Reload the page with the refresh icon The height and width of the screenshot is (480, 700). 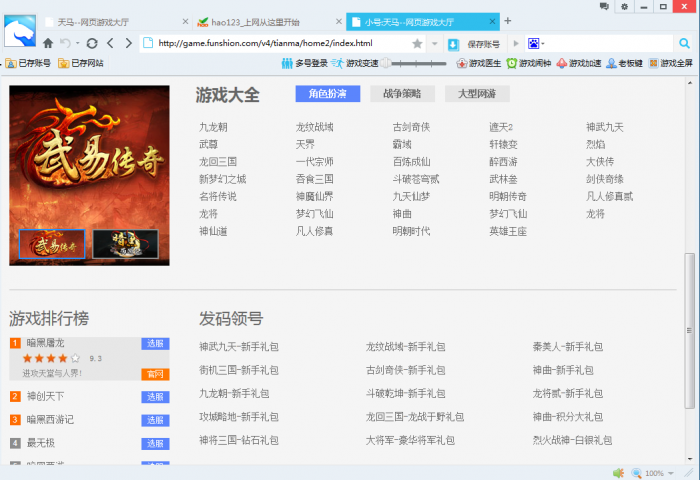coord(92,43)
